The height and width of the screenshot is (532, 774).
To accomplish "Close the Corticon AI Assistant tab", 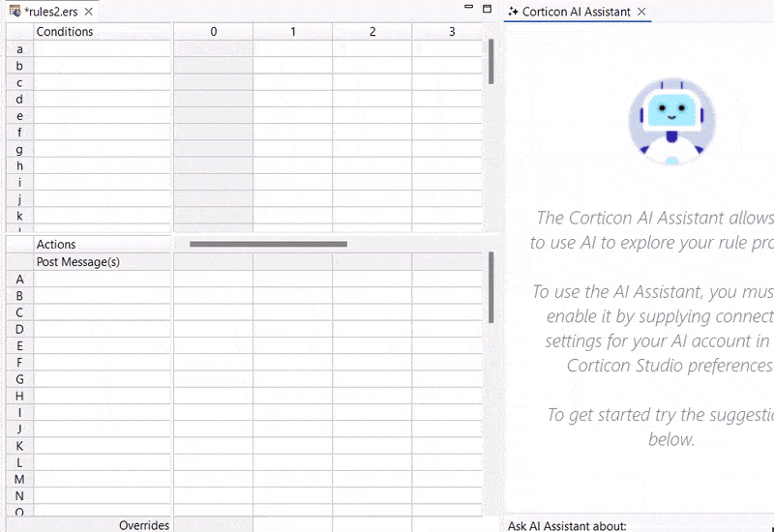I will (x=641, y=12).
